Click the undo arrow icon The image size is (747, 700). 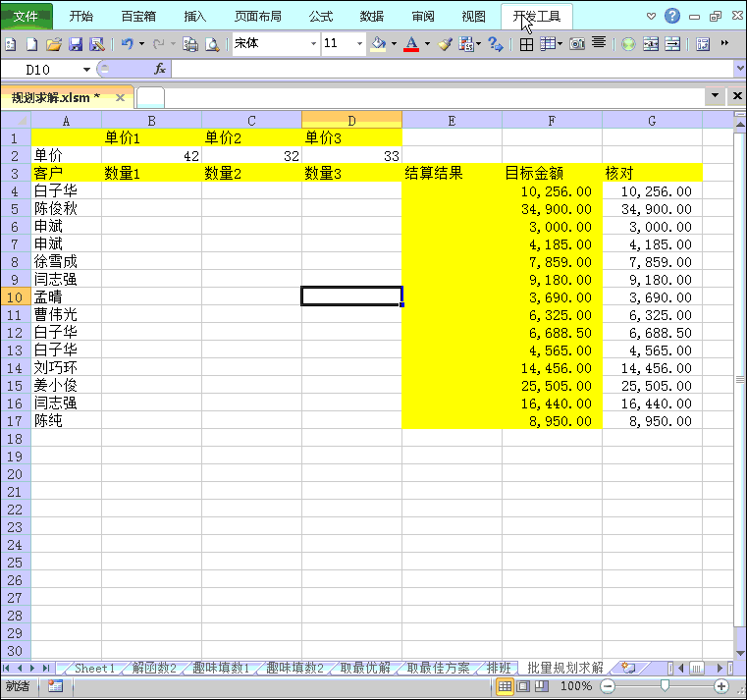(x=127, y=44)
